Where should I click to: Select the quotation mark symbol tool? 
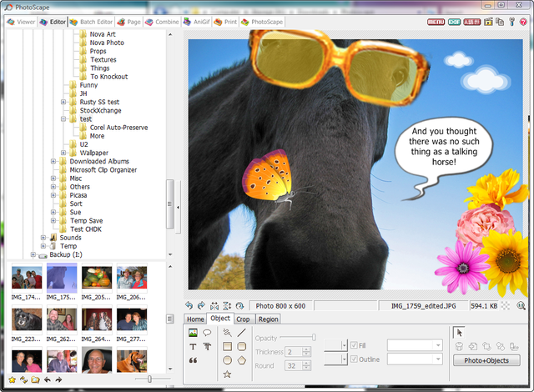[x=193, y=360]
